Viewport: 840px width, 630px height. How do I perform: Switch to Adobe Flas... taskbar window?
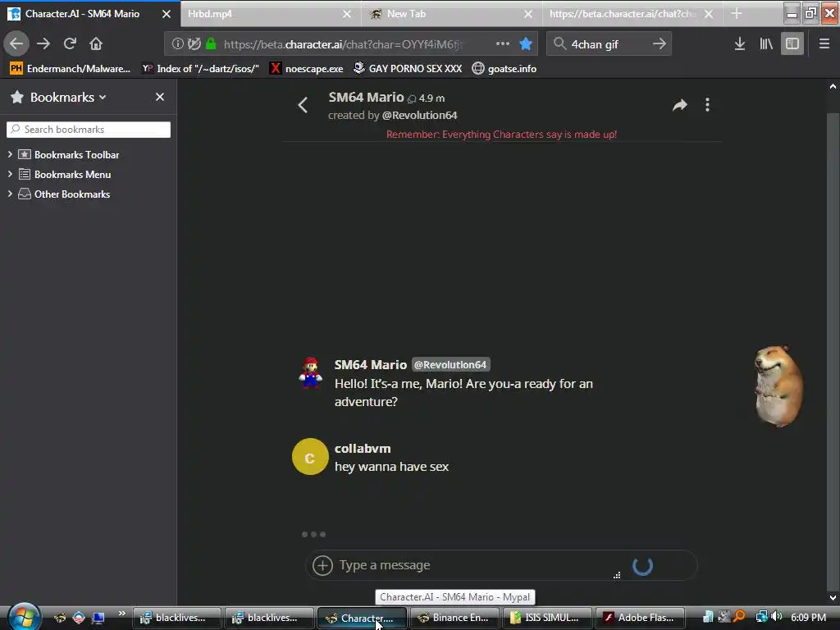[x=640, y=618]
